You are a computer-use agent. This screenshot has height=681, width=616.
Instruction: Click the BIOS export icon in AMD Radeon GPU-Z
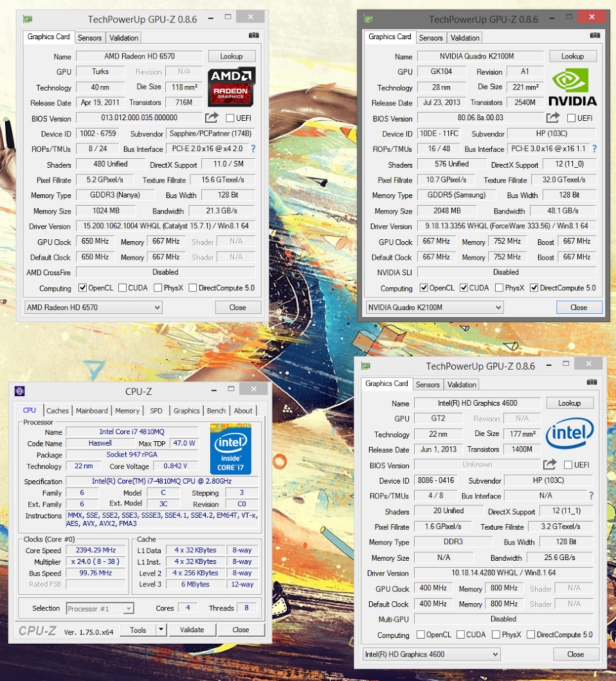(x=212, y=117)
